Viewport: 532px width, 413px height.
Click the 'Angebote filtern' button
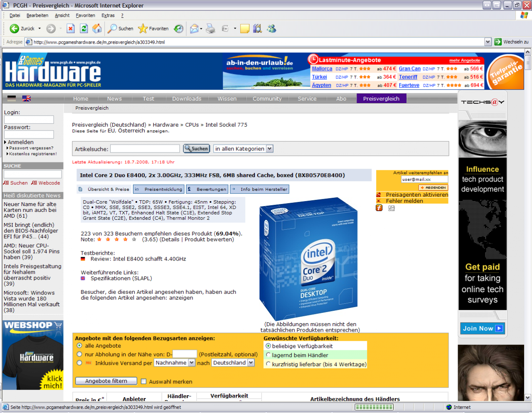click(106, 381)
